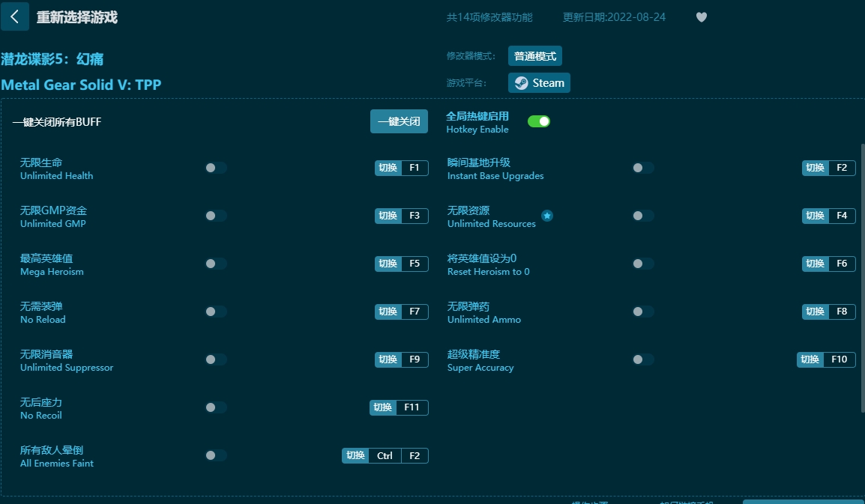Enable Unlimited Suppressor toggle
The height and width of the screenshot is (504, 865).
[x=216, y=359]
